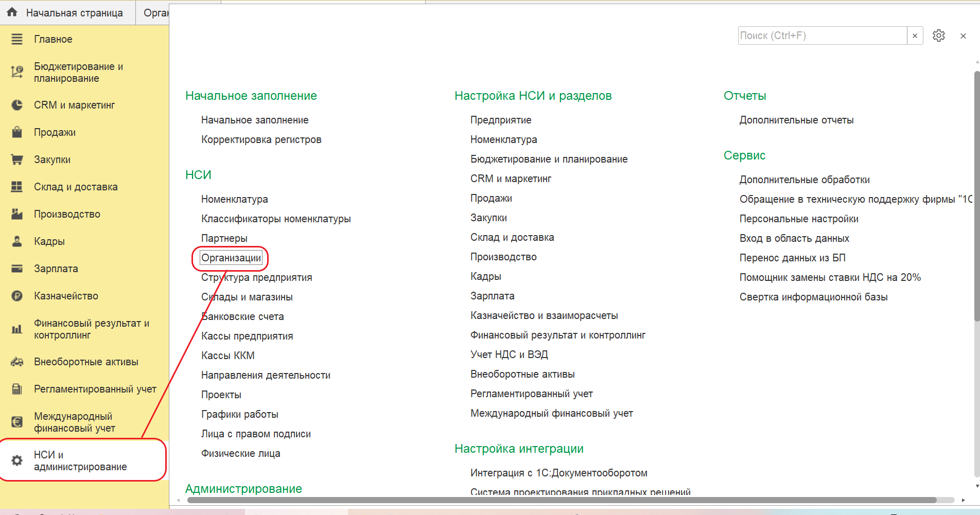Open Обращение в техническую поддержку link
The width and height of the screenshot is (980, 515).
(x=855, y=199)
